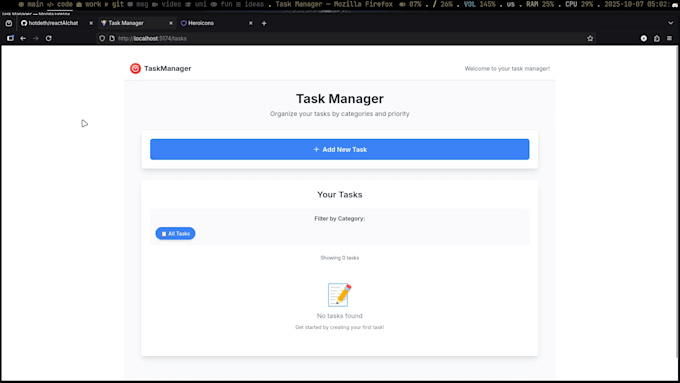Click the 'Your Tasks' heading

tap(340, 195)
